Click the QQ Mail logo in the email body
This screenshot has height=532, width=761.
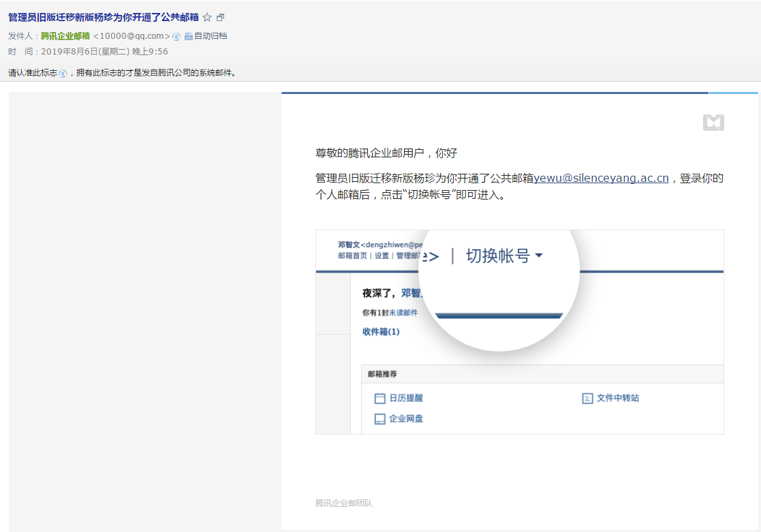[x=713, y=123]
